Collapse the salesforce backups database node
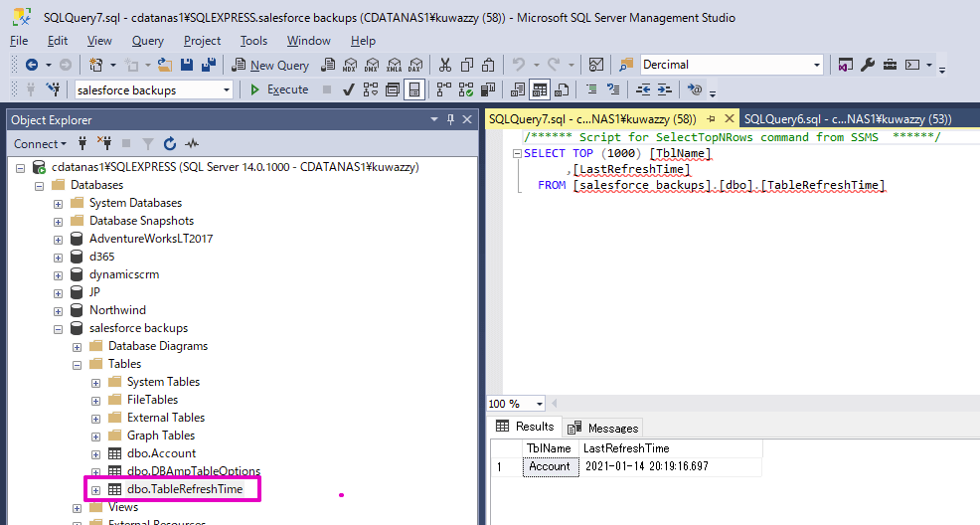 tap(58, 329)
